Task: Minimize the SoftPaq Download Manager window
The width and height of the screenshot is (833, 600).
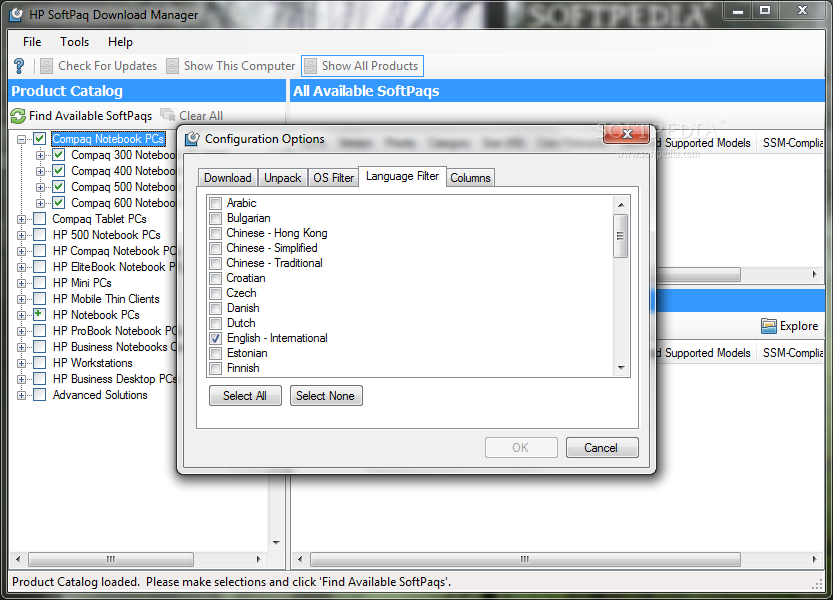Action: tap(737, 11)
